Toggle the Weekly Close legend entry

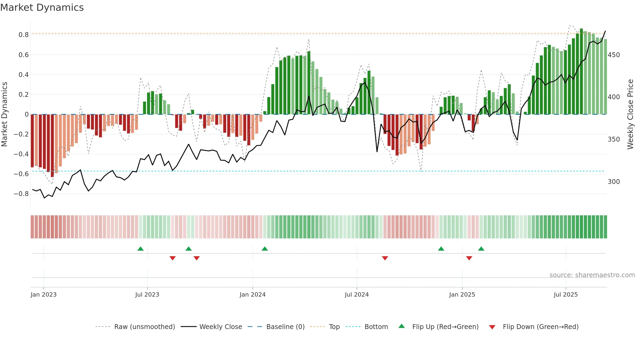(211, 327)
